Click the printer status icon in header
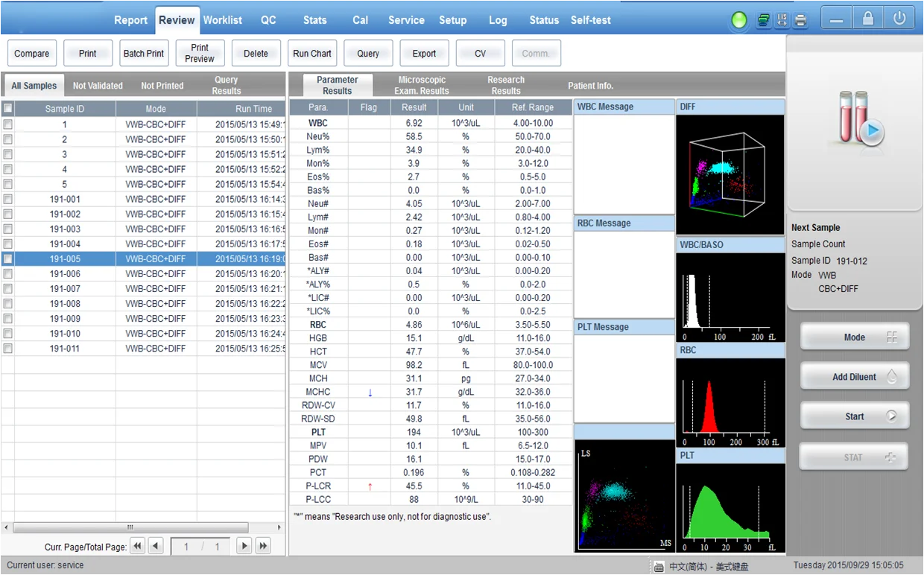Image resolution: width=924 pixels, height=575 pixels. [x=801, y=20]
